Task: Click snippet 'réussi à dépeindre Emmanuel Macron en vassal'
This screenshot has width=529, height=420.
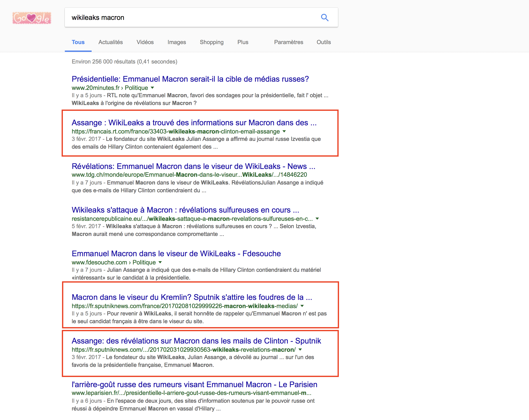Action: point(146,409)
